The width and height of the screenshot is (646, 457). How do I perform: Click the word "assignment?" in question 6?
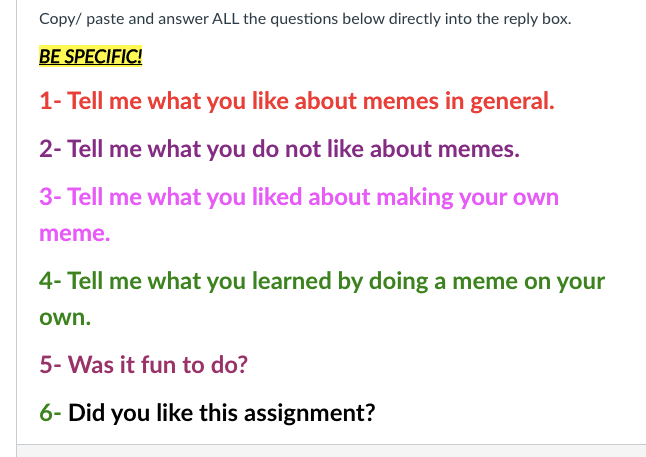tap(310, 411)
